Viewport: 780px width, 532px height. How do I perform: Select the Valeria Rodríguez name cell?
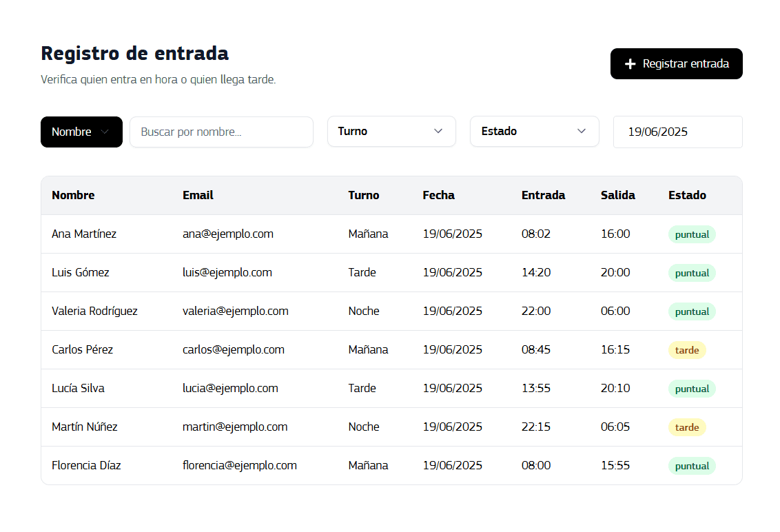94,311
